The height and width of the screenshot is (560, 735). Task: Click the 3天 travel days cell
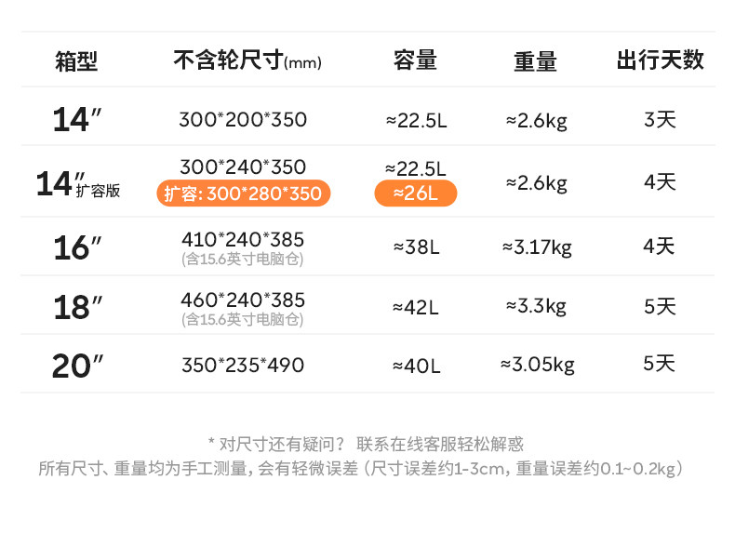(660, 120)
